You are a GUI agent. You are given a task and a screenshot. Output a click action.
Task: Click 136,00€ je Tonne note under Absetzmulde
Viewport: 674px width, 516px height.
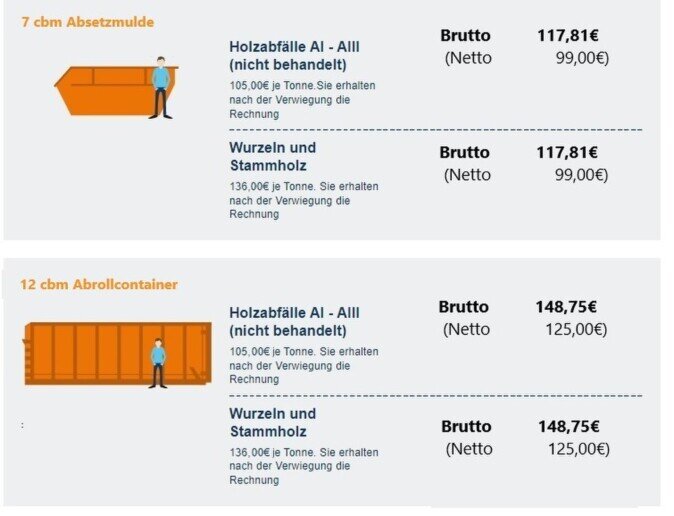(303, 200)
